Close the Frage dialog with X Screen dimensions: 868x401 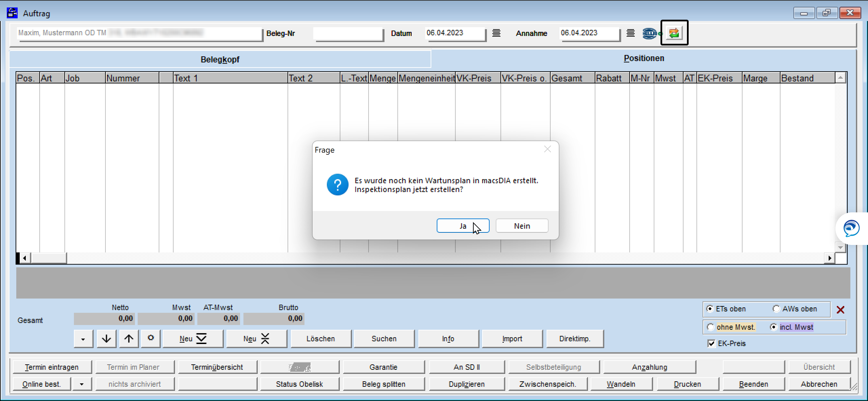pos(547,149)
